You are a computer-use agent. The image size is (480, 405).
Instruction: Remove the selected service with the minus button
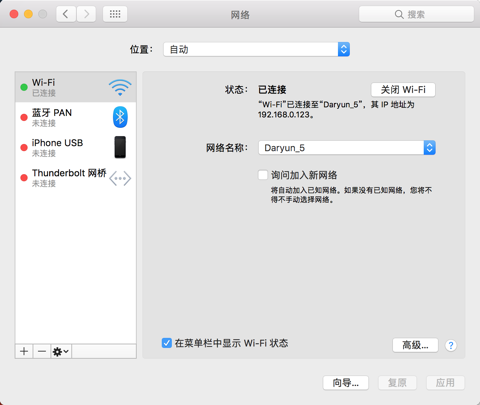tap(42, 351)
